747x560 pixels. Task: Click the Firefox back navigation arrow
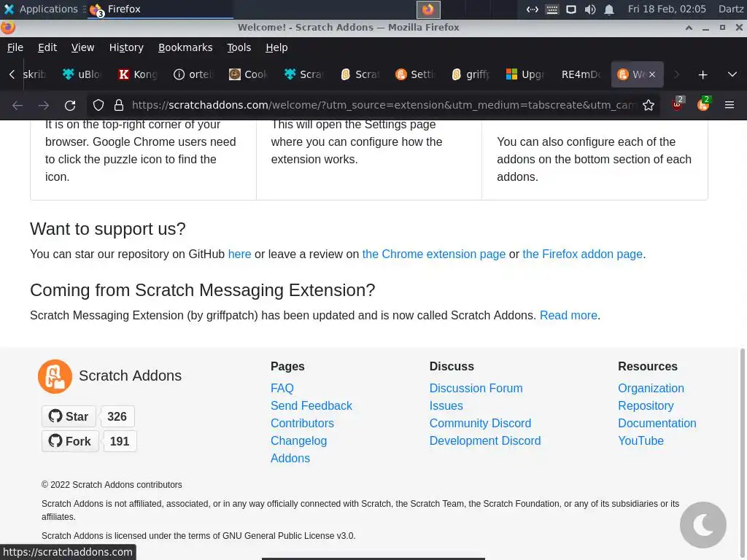[18, 105]
